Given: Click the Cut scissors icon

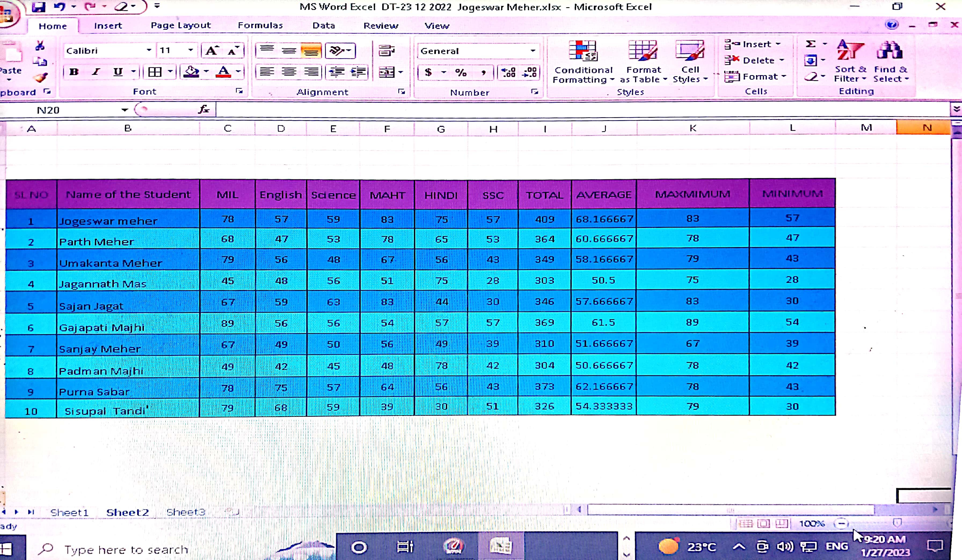Looking at the screenshot, I should click(40, 46).
